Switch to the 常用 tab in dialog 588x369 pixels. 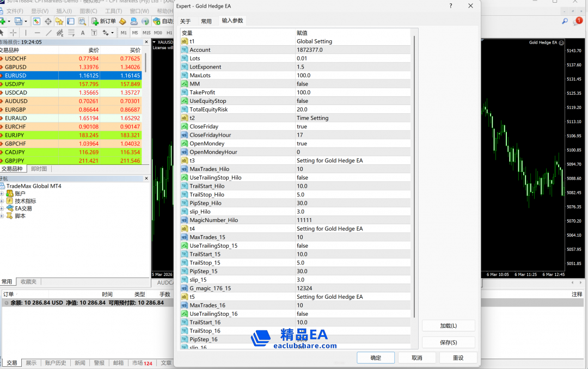tap(206, 21)
